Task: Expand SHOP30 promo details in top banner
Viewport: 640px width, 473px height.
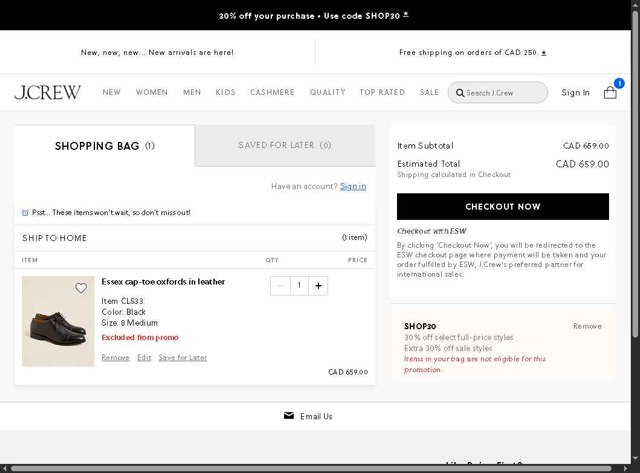Action: tap(406, 15)
